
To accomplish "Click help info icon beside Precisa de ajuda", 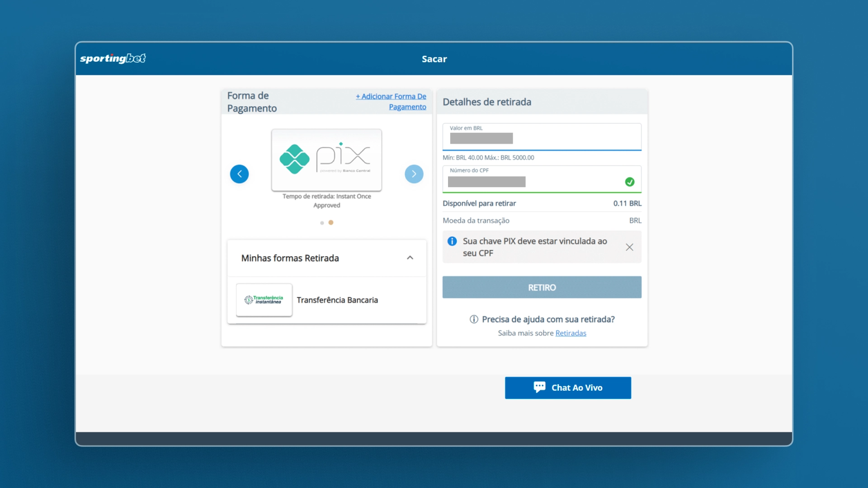I will pyautogui.click(x=474, y=319).
